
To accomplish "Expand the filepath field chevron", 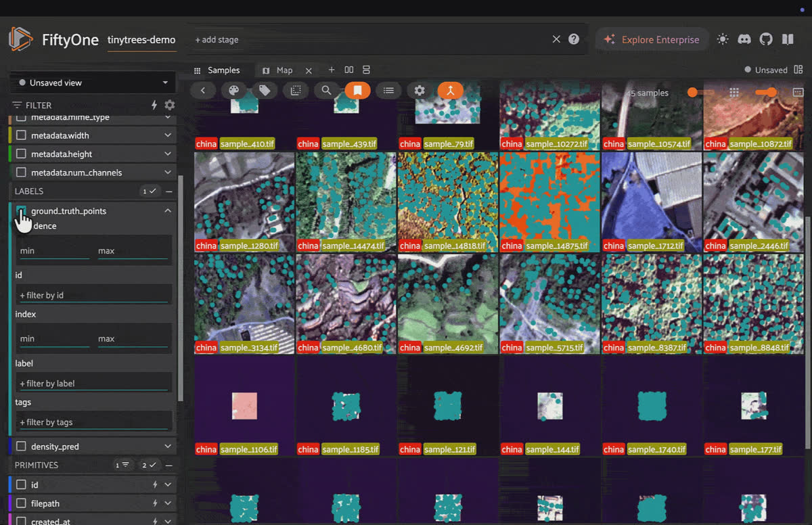I will [x=168, y=503].
